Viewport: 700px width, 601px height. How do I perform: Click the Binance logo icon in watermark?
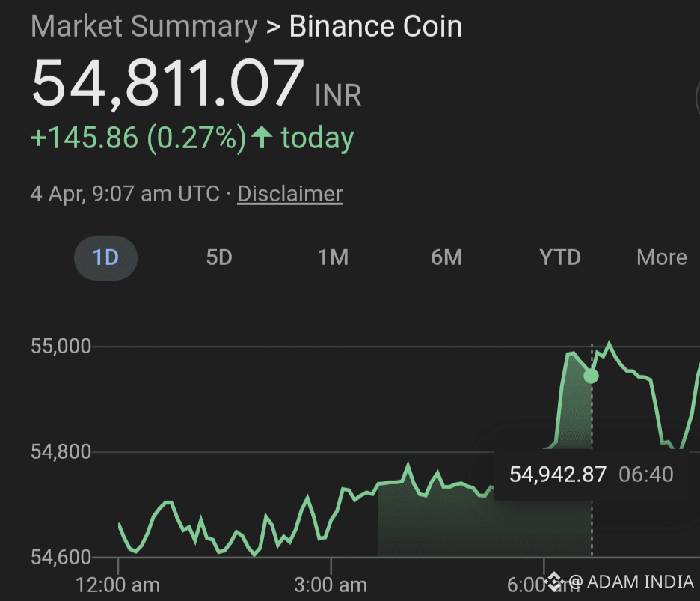555,582
